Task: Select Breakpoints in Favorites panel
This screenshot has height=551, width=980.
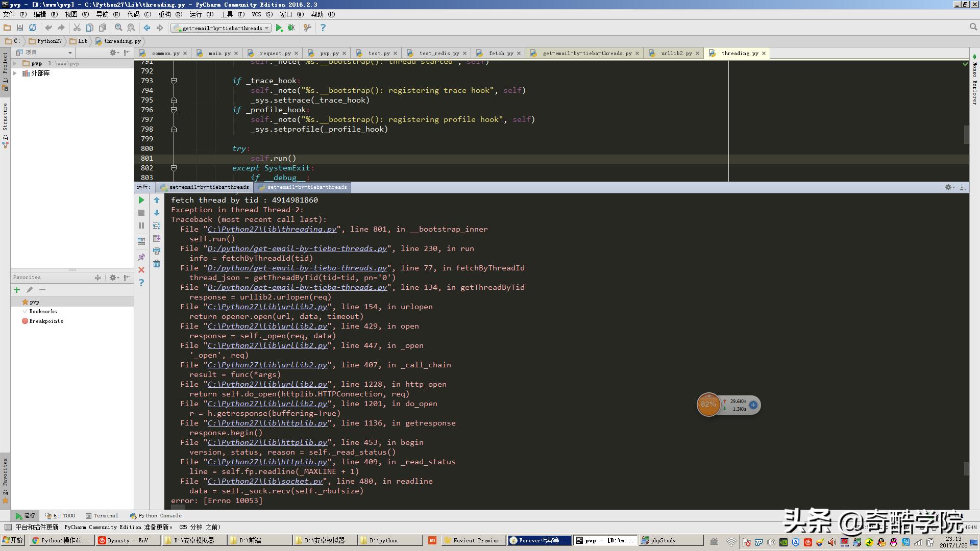Action: point(46,321)
